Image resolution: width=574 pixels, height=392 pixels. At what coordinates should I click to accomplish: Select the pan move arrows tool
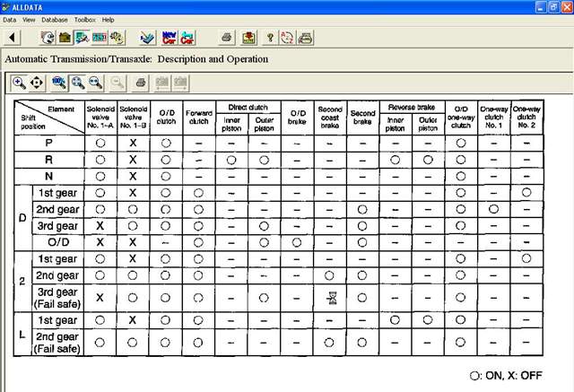[37, 83]
